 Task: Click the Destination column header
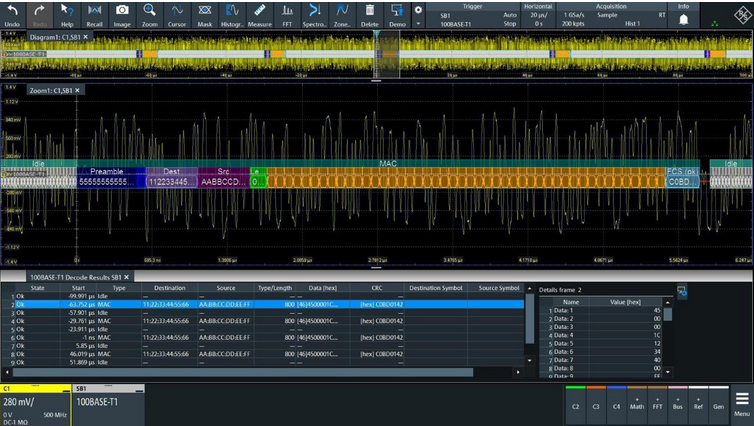(170, 288)
